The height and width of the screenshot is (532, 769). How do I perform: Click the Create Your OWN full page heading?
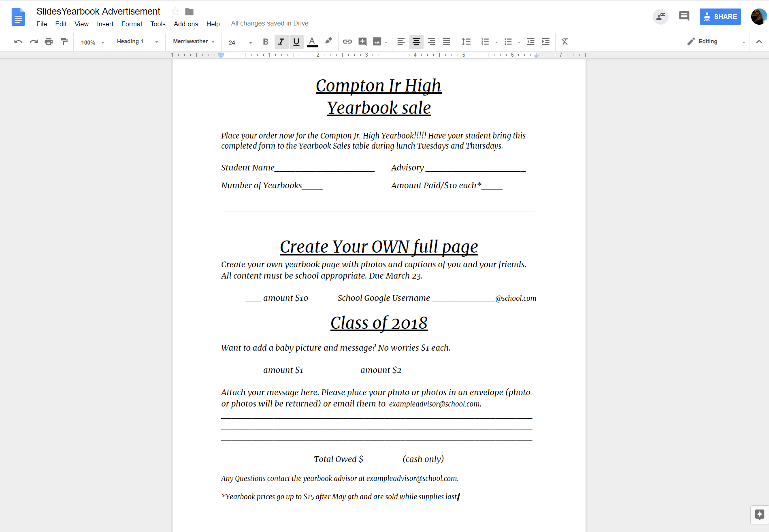[x=379, y=247]
